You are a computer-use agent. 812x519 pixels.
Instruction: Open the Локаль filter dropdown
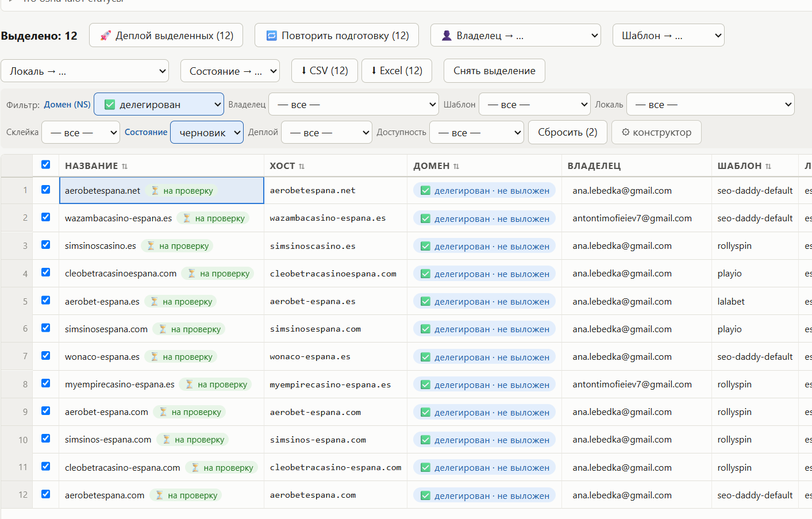pyautogui.click(x=710, y=105)
